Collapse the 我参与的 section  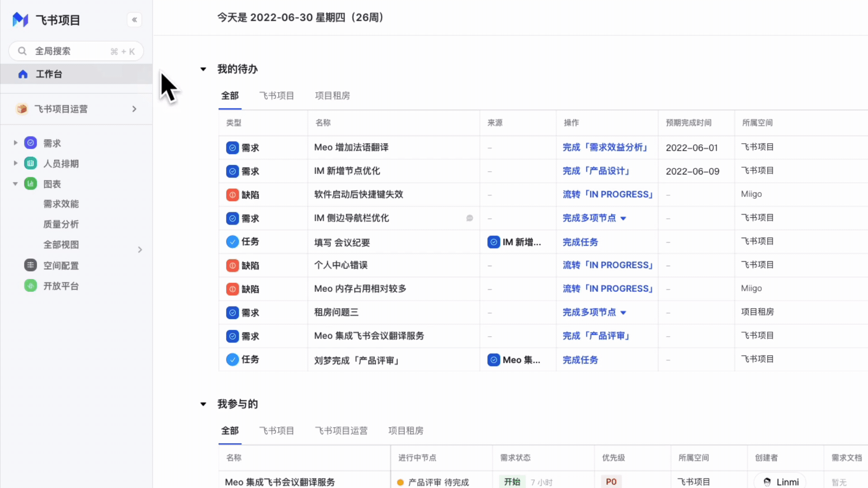pyautogui.click(x=203, y=404)
